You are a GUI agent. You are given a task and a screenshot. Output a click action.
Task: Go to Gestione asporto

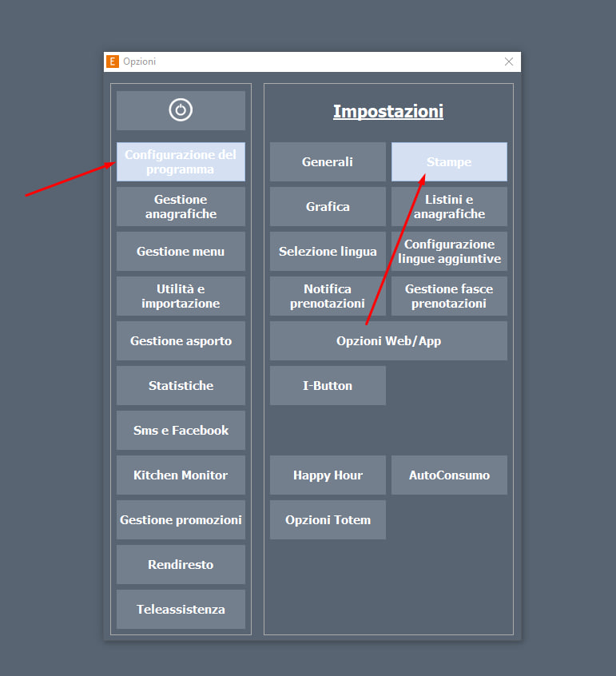pyautogui.click(x=181, y=341)
